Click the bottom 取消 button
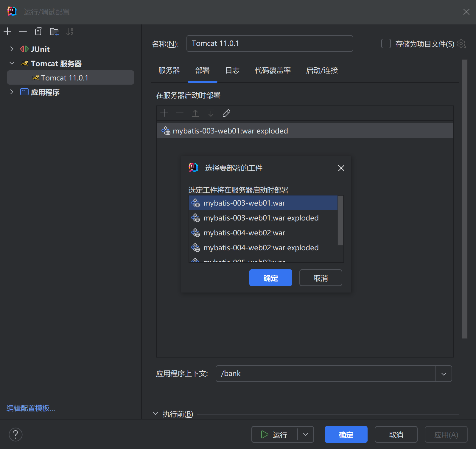 [x=396, y=434]
